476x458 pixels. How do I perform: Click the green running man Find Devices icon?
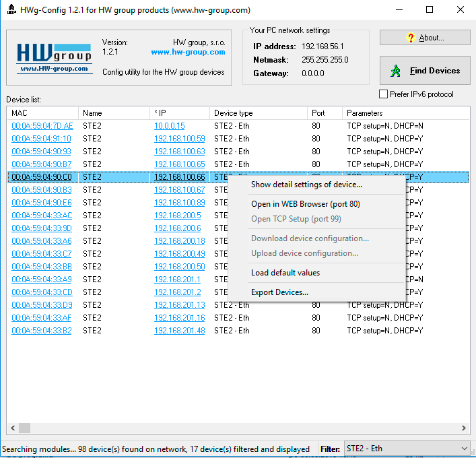click(x=396, y=71)
